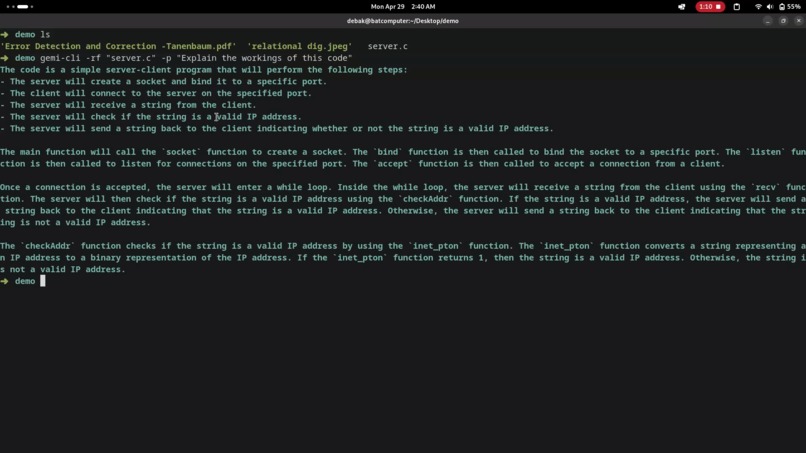Open the battery indicator showing 55%
806x453 pixels.
tap(790, 7)
